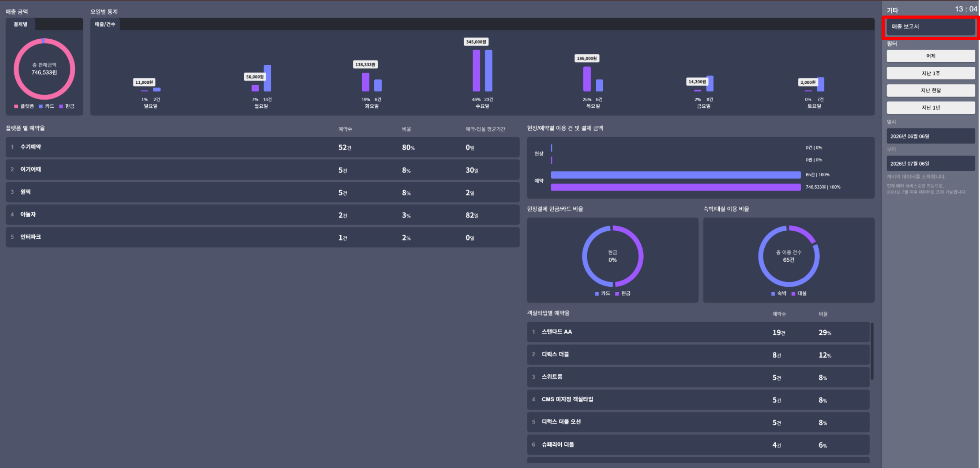Open the start date field 2026년 06월 06일

pyautogui.click(x=930, y=136)
